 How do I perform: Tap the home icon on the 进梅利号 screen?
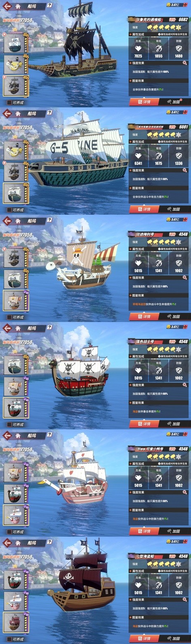tap(18, 221)
